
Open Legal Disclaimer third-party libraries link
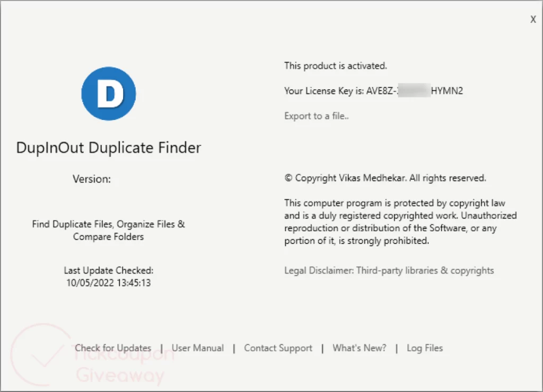click(x=389, y=271)
